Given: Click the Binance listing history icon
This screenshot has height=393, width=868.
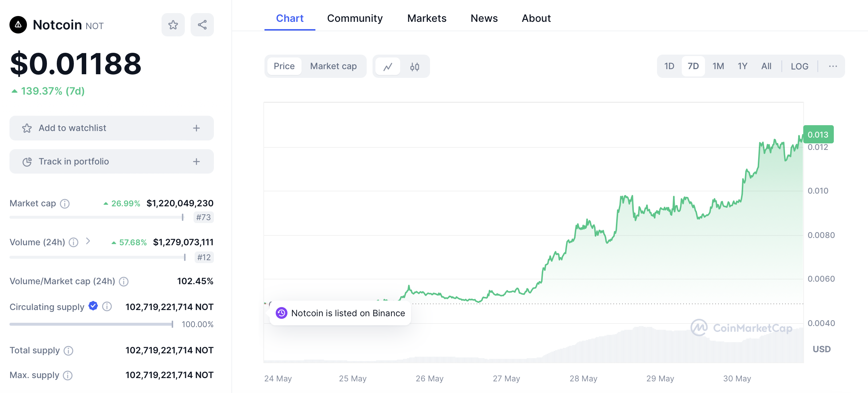Looking at the screenshot, I should point(281,313).
